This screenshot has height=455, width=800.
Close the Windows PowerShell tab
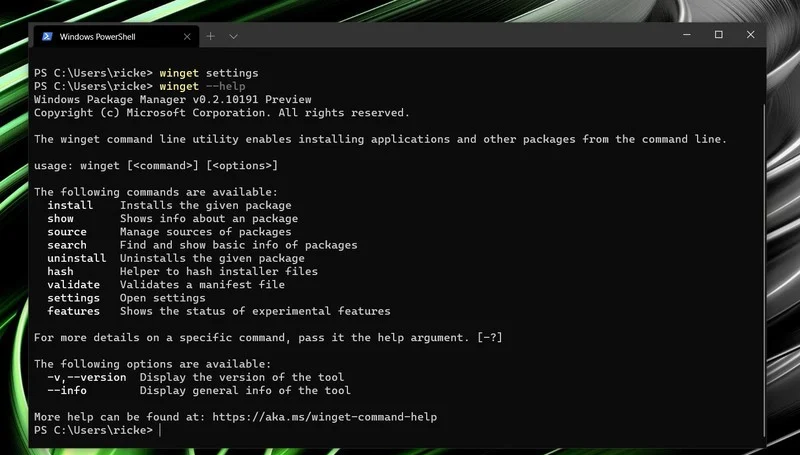(185, 36)
